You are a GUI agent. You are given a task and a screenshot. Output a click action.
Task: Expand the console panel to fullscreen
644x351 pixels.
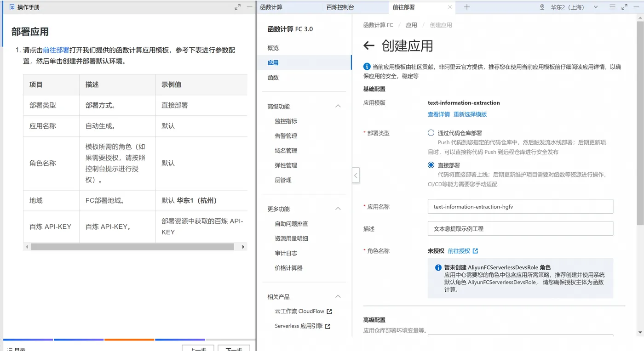click(x=624, y=7)
